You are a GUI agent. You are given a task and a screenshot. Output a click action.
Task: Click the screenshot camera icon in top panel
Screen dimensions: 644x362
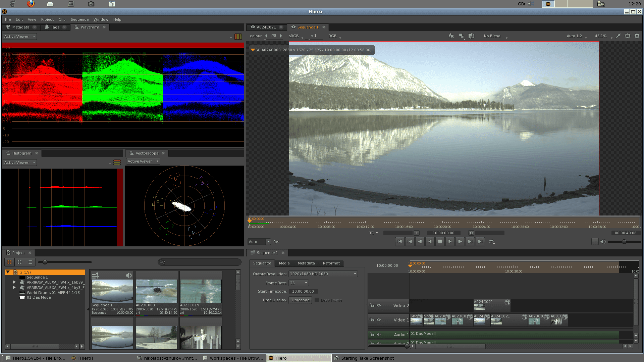tap(91, 4)
